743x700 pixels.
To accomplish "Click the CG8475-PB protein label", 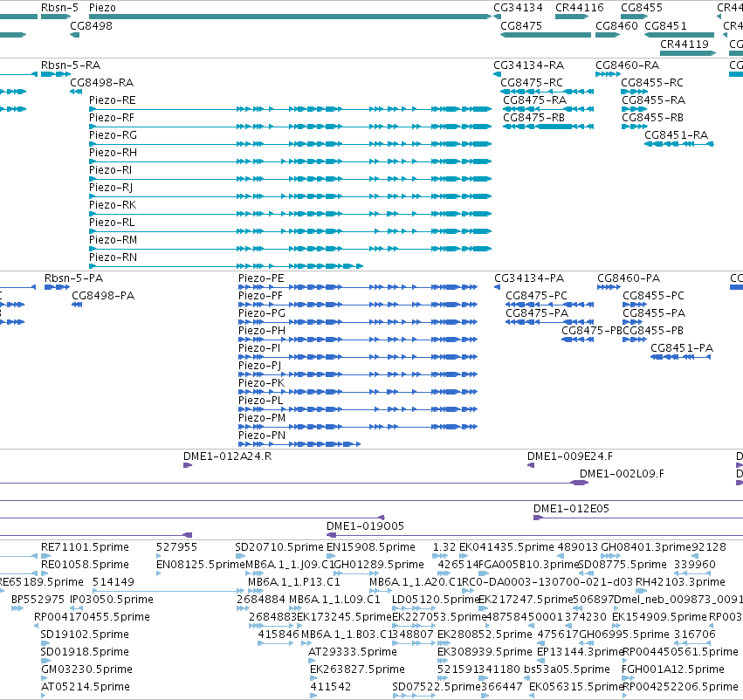I will 591,331.
